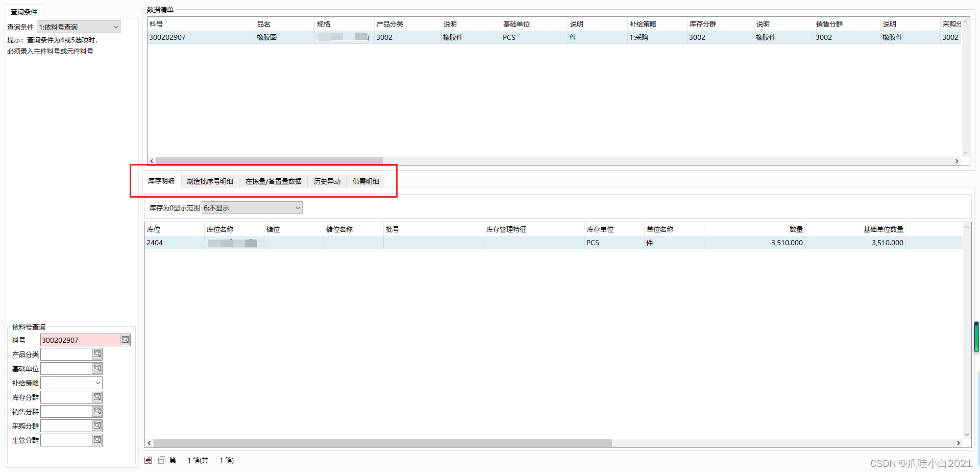Screen dimensions: 980x473
Task: Click the 品名 column header
Action: click(285, 24)
